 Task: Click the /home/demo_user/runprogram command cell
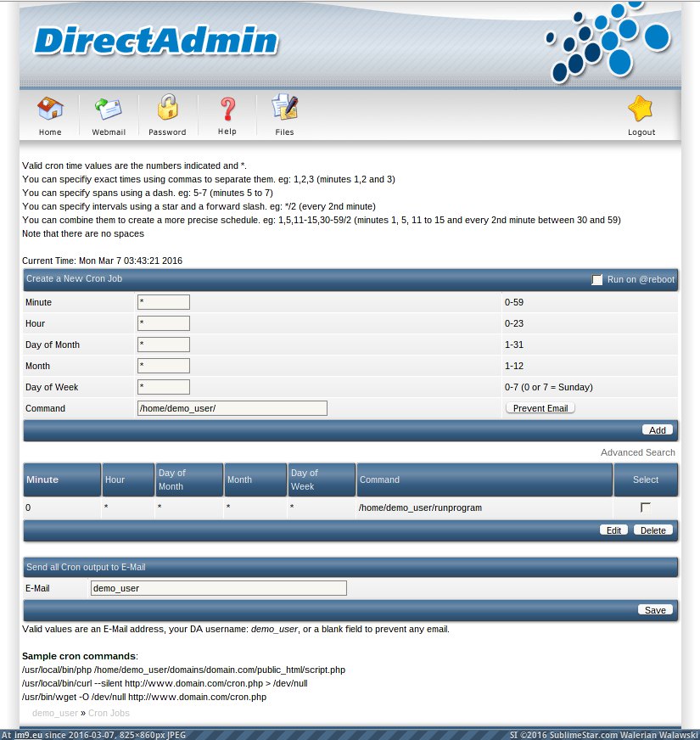click(420, 507)
